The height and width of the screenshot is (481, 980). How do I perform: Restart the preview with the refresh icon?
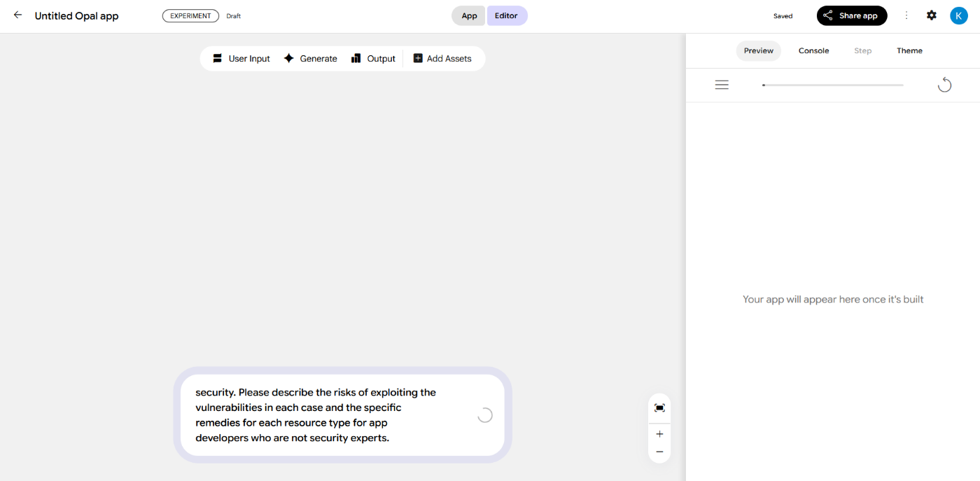pos(944,85)
